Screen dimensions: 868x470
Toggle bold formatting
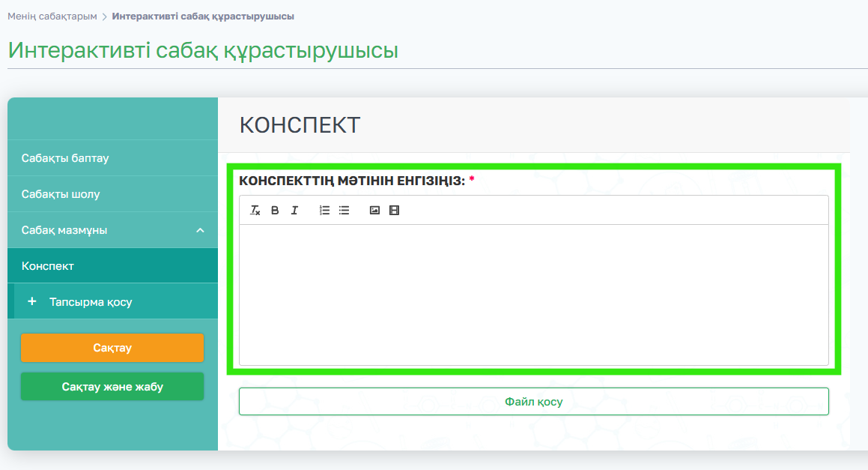pos(275,210)
